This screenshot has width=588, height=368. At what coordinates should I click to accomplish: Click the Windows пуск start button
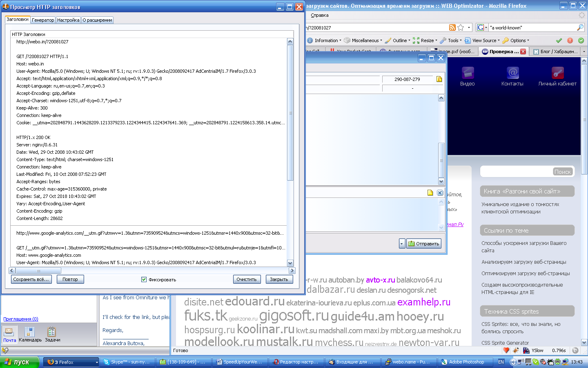[20, 362]
